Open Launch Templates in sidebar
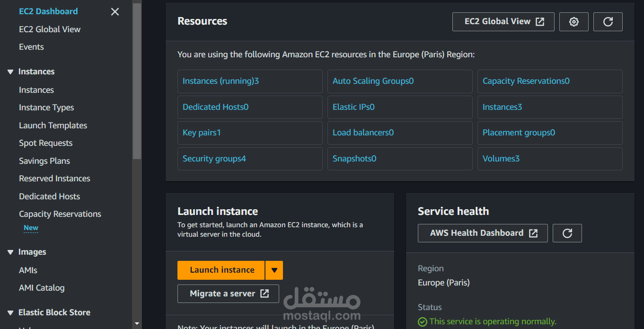Image resolution: width=644 pixels, height=329 pixels. click(53, 125)
